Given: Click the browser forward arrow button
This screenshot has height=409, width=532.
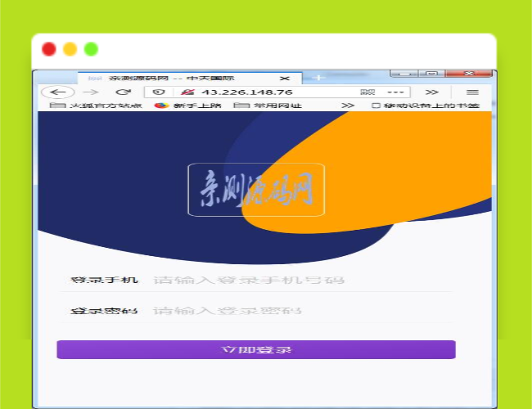Looking at the screenshot, I should [x=91, y=92].
